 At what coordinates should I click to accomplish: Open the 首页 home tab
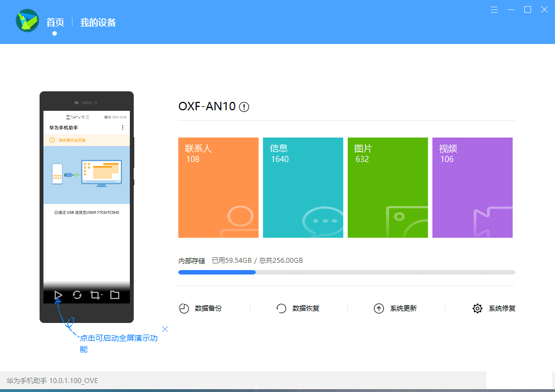point(55,23)
